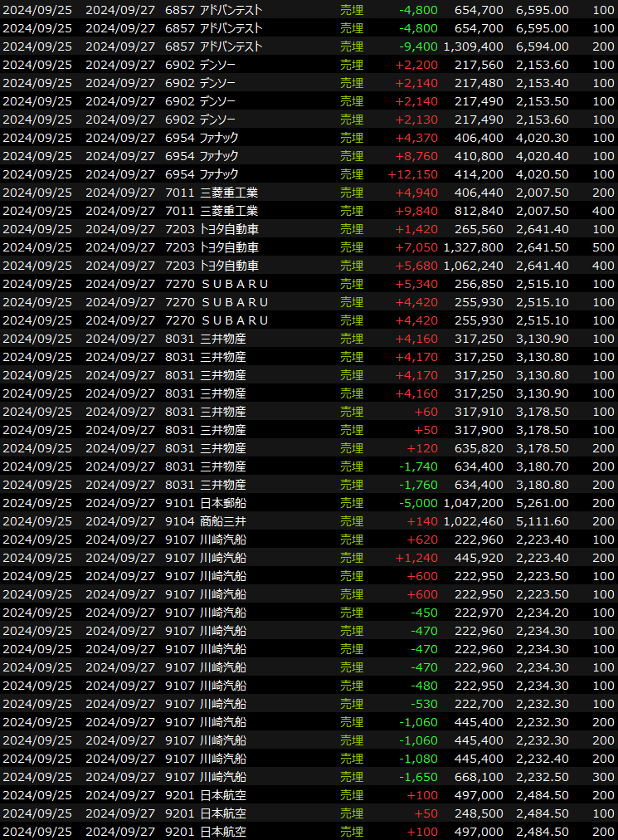Viewport: 618px width, 840px height.
Task: Select the 248,500 amount for 日本航空
Action: point(479,813)
